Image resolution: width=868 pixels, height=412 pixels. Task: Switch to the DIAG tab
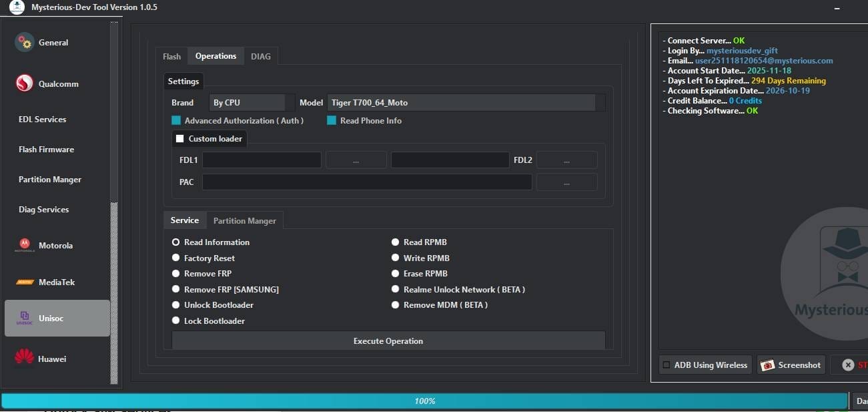tap(261, 56)
